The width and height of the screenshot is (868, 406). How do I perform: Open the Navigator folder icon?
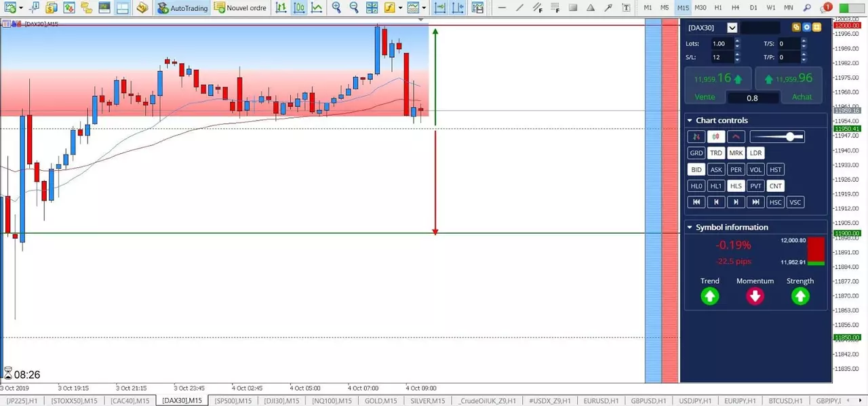tap(86, 7)
